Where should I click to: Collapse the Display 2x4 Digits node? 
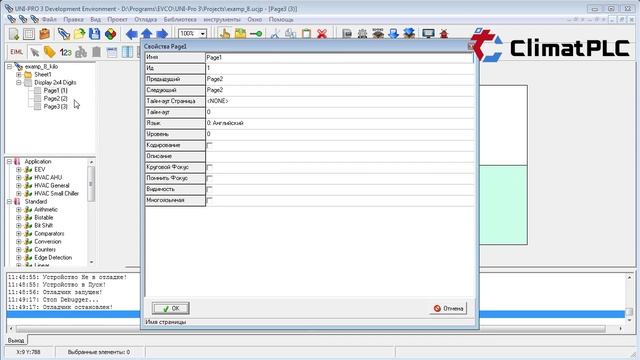pyautogui.click(x=18, y=82)
